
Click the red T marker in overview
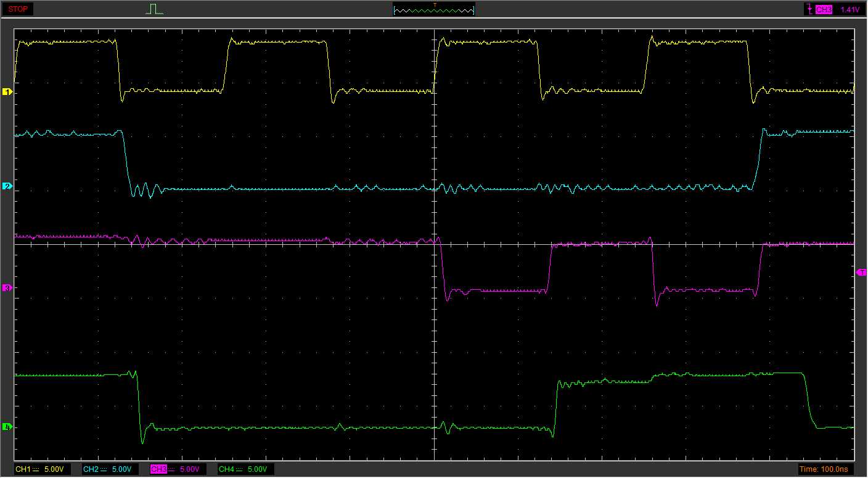click(435, 5)
